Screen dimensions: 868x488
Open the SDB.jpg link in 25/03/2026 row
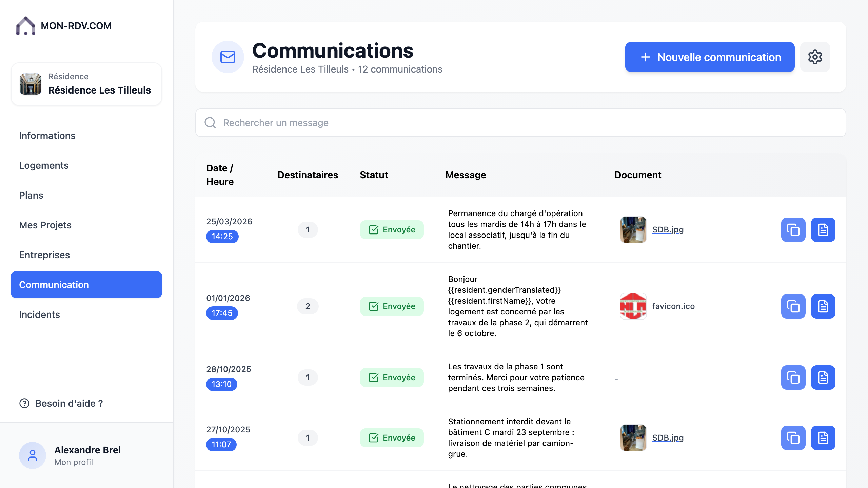668,230
